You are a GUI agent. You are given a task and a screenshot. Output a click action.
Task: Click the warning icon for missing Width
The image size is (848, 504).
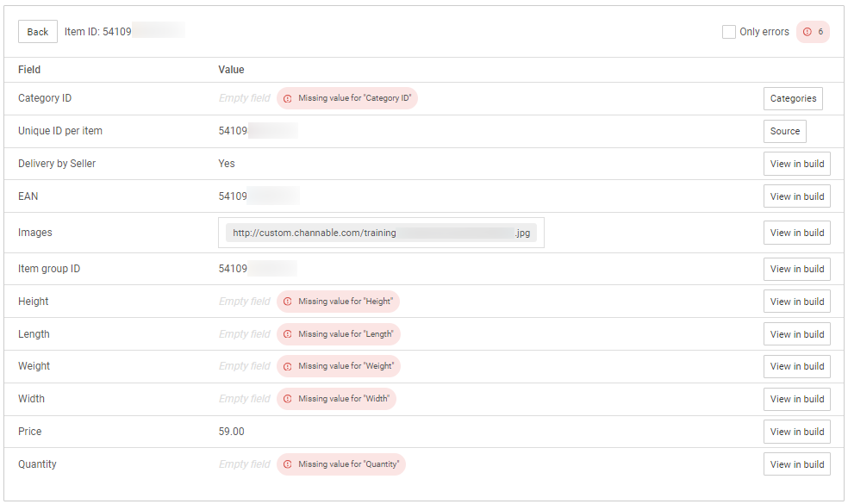[288, 399]
